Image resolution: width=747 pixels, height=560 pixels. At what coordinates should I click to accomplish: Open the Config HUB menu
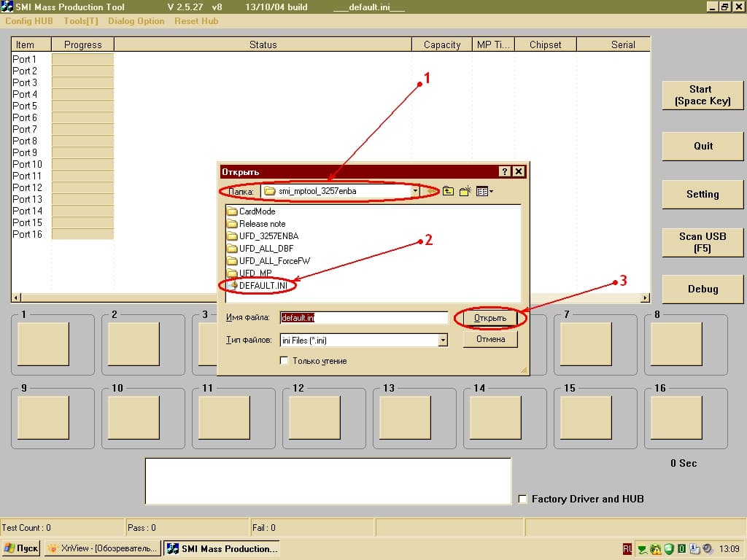[29, 21]
